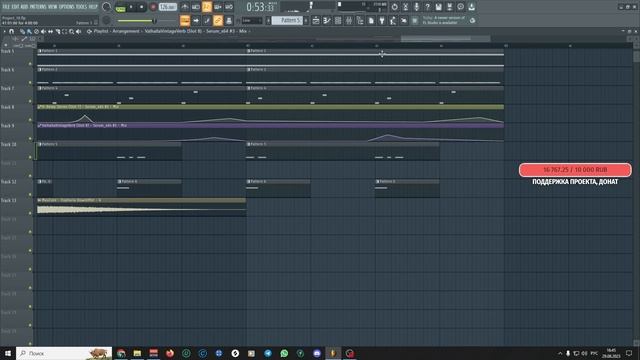Mute Track 6 with its green LED
The width and height of the screenshot is (640, 360).
click(30, 82)
